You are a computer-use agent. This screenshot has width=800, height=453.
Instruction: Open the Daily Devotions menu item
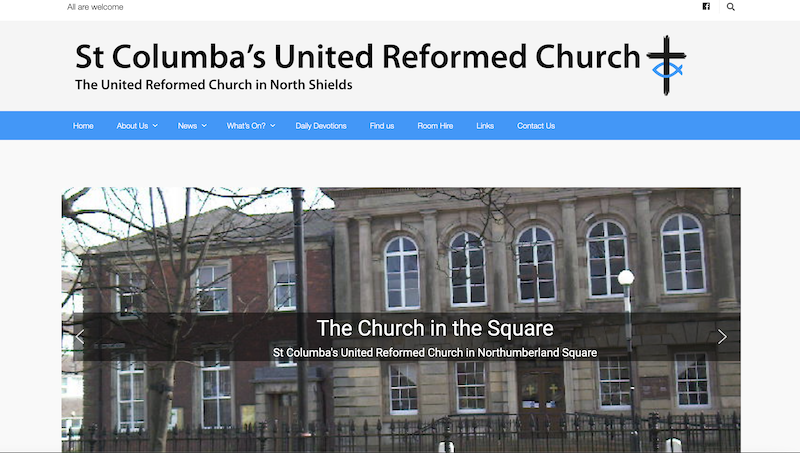[x=321, y=126]
